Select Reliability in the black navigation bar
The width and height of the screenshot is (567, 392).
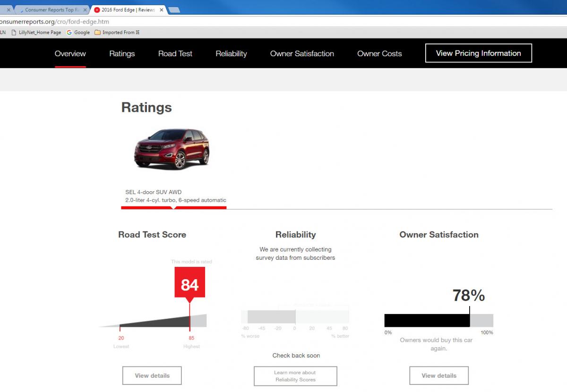click(232, 54)
